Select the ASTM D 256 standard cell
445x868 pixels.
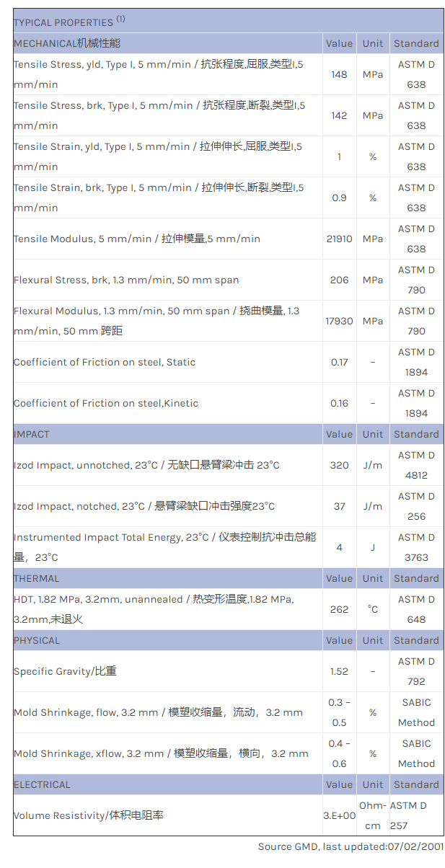416,506
